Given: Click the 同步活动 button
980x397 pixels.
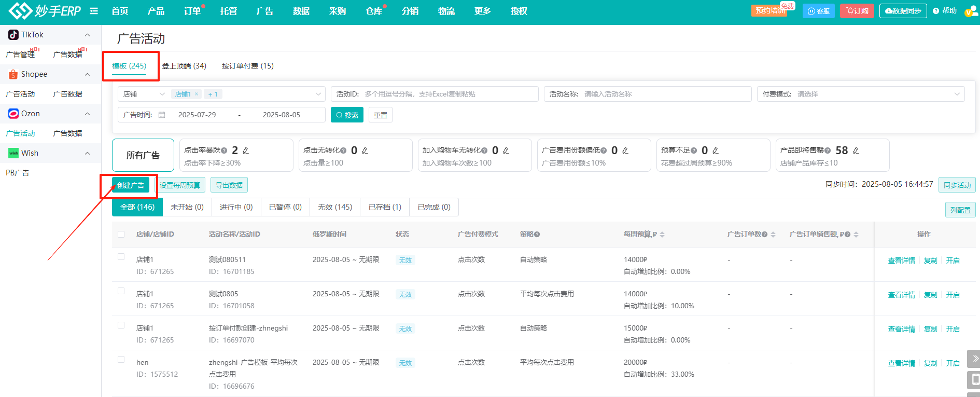Looking at the screenshot, I should tap(957, 185).
